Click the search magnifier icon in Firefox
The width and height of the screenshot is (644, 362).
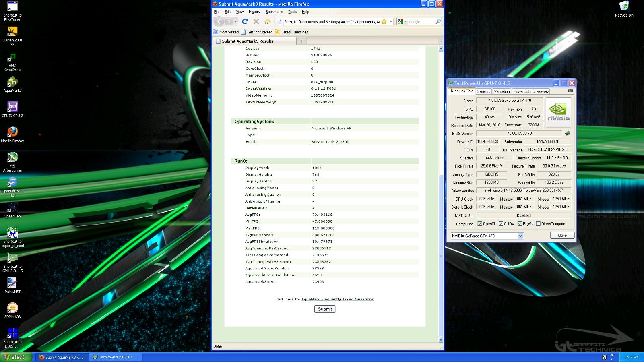coord(438,22)
